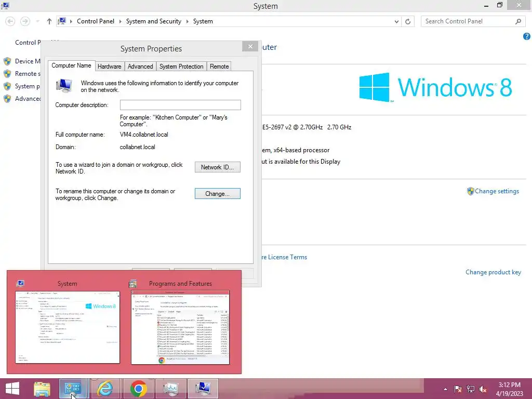Screen dimensions: 532x399
Task: Click the Change... button to rename computer
Action: 218,193
